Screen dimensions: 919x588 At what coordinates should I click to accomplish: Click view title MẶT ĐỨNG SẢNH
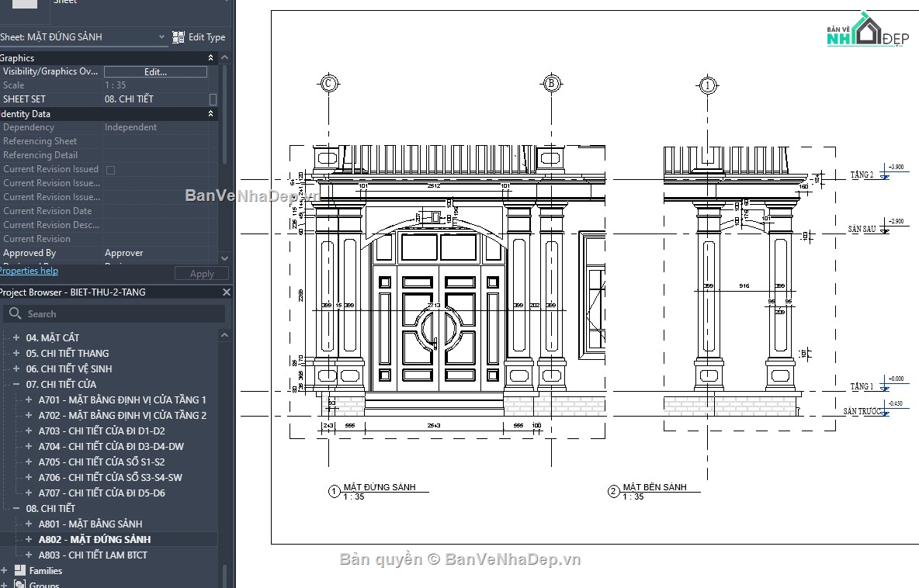[x=380, y=486]
